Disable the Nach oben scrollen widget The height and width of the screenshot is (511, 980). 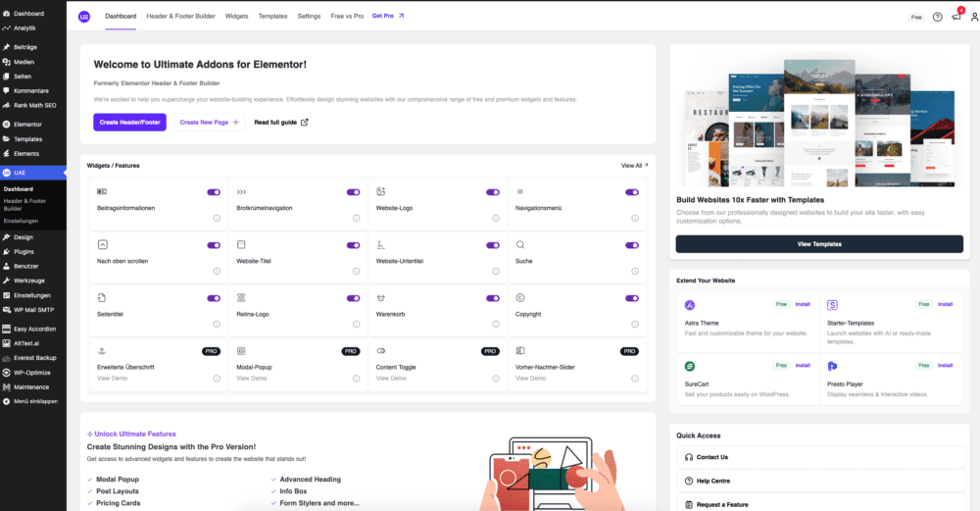[214, 245]
